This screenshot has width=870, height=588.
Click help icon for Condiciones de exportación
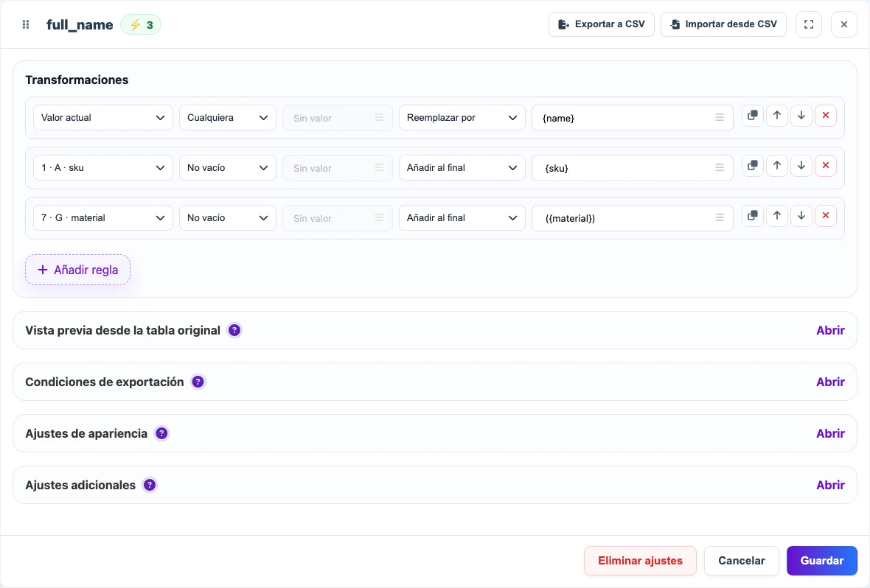(198, 382)
